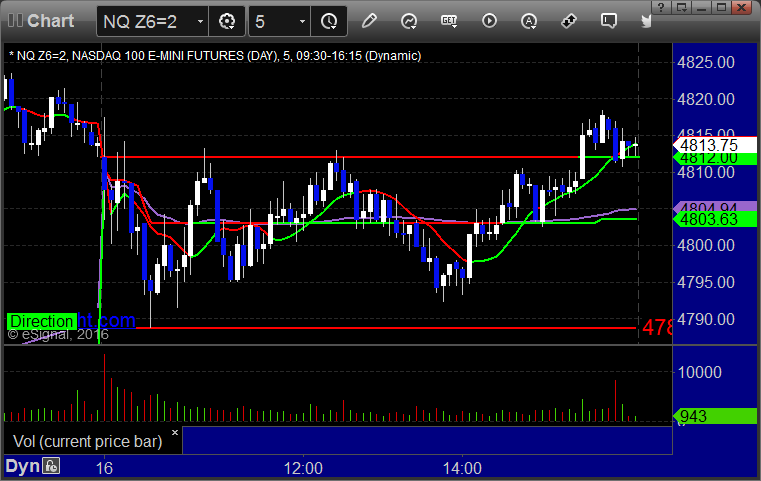Click the 4790.00 price axis label
Image resolution: width=761 pixels, height=481 pixels.
pos(706,319)
